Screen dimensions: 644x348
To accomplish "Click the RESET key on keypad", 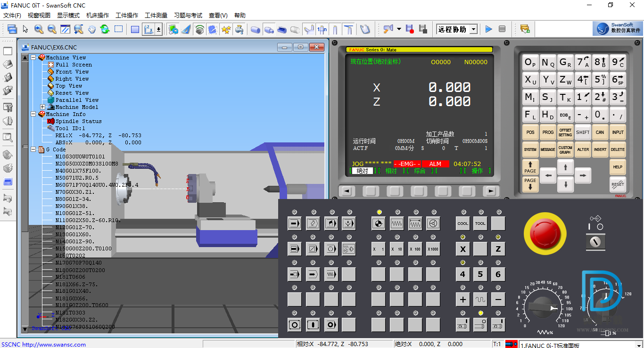I will click(x=618, y=184).
